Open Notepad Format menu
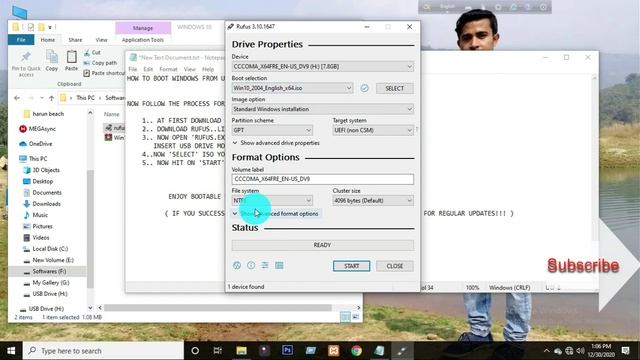The width and height of the screenshot is (640, 360). (x=168, y=69)
